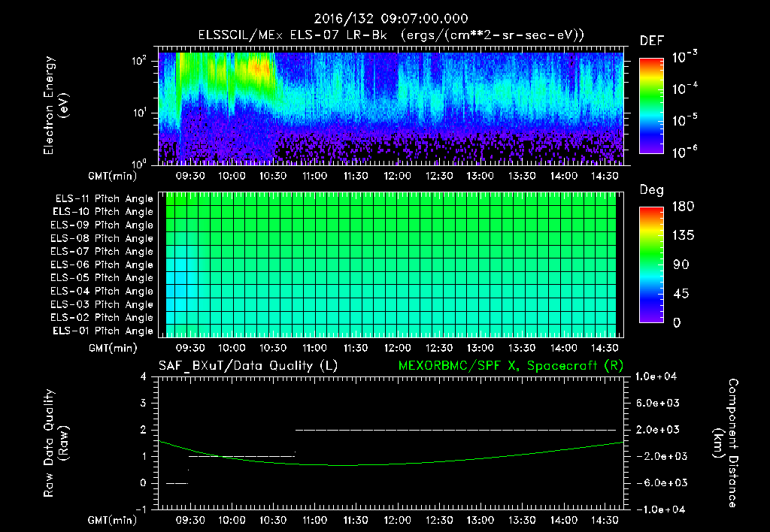The height and width of the screenshot is (532, 770).
Task: Click the 10^0 tick on energy axis
Action: [x=139, y=164]
